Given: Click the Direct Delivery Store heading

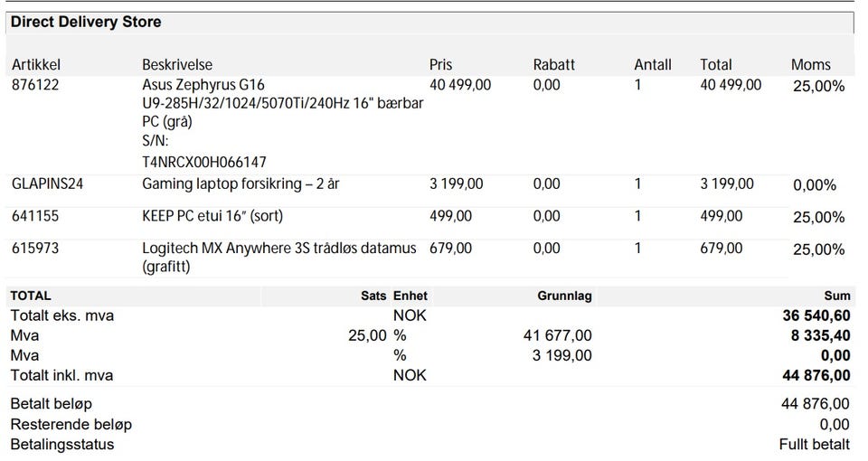Looking at the screenshot, I should [x=86, y=22].
